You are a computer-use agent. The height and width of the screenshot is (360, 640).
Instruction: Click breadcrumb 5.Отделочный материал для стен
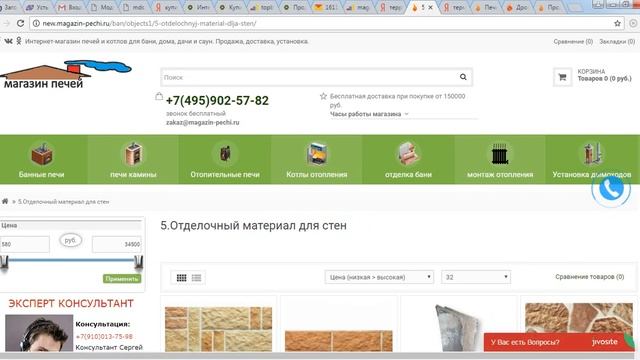coord(63,202)
